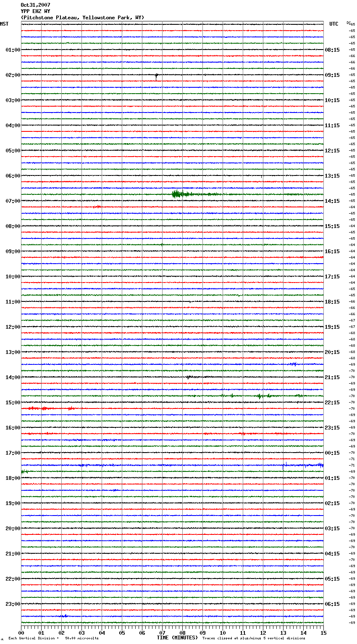Click the "08:15" UTC time label
Viewport: 357px width, 644px height.
point(332,50)
